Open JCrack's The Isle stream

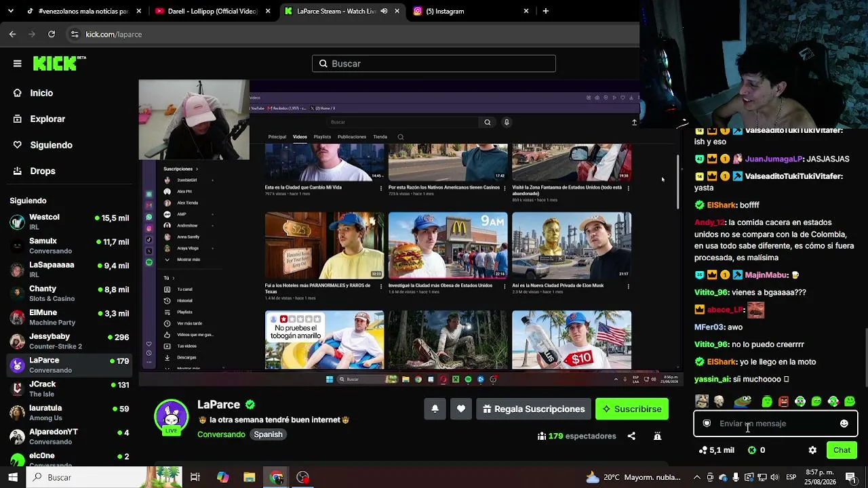[x=69, y=389]
